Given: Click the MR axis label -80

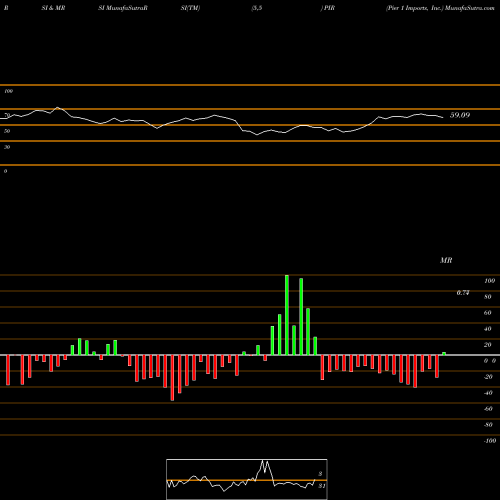Looking at the screenshot, I should pyautogui.click(x=488, y=425).
